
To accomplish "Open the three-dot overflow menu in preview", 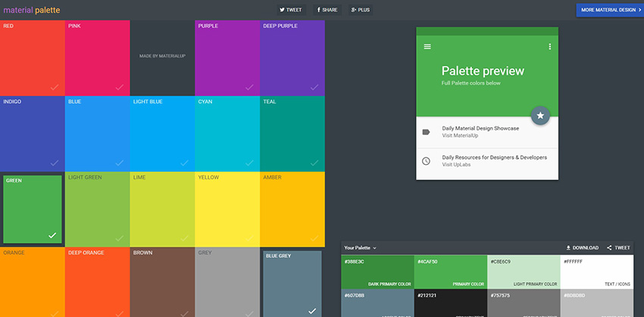I will click(x=550, y=47).
